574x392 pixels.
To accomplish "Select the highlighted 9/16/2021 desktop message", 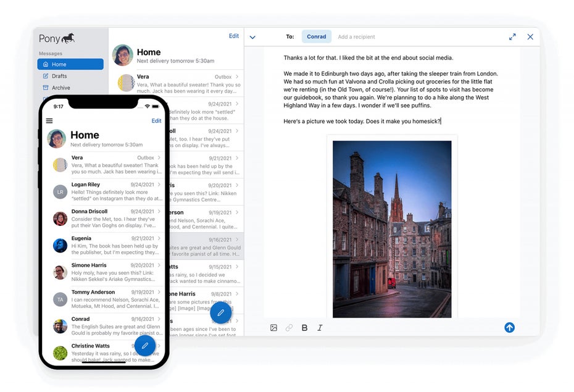I will click(206, 246).
